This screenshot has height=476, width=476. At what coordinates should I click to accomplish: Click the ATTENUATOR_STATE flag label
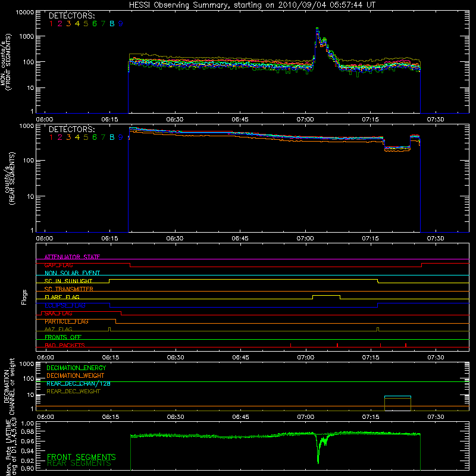pyautogui.click(x=72, y=257)
